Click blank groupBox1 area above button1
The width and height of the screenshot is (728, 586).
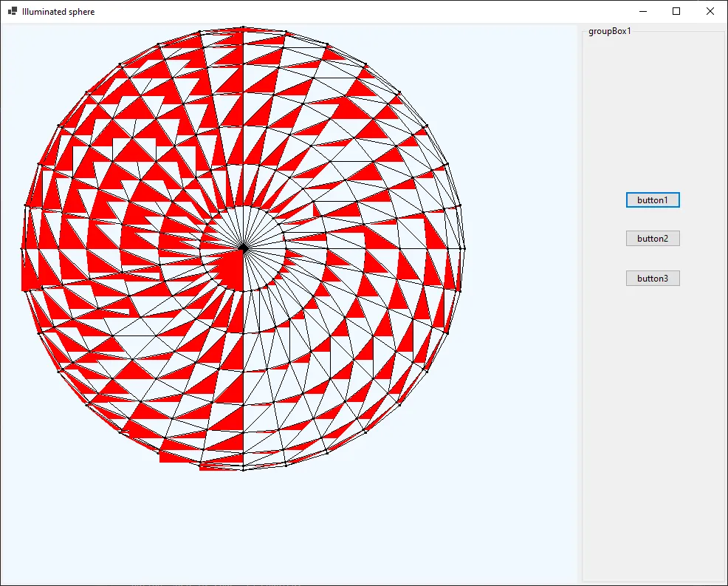pyautogui.click(x=653, y=111)
